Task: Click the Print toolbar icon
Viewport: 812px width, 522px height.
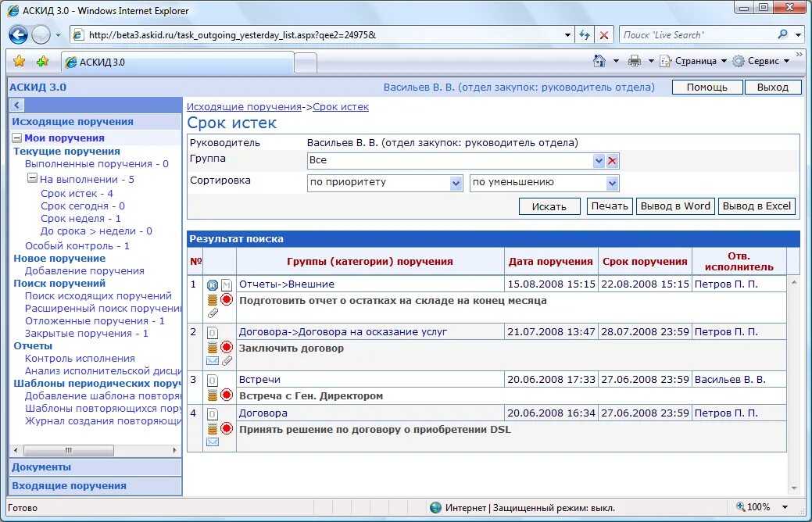Action: click(635, 61)
